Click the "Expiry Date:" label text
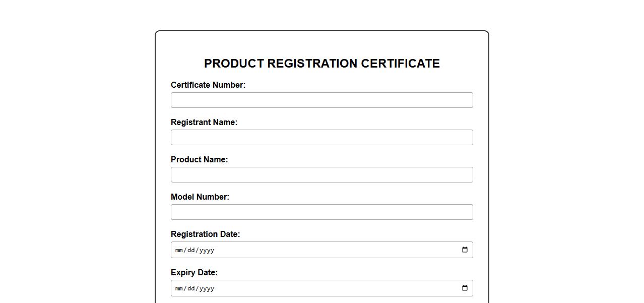This screenshot has width=644, height=303. 194,273
